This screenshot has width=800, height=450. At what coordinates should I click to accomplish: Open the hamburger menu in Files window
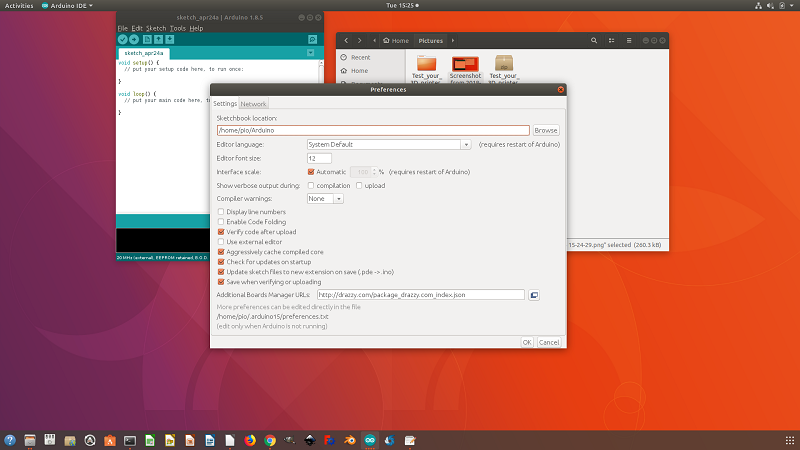629,41
